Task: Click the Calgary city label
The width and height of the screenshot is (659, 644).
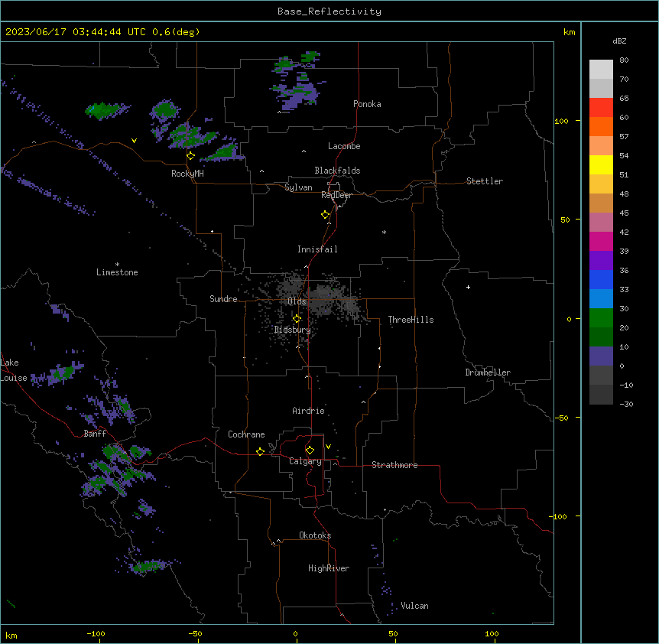Action: pyautogui.click(x=305, y=461)
